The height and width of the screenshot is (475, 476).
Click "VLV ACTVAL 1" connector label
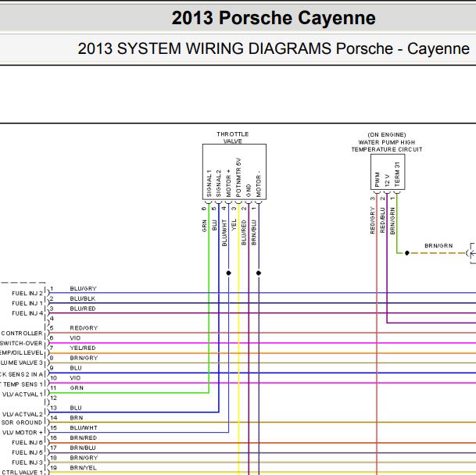pyautogui.click(x=23, y=395)
